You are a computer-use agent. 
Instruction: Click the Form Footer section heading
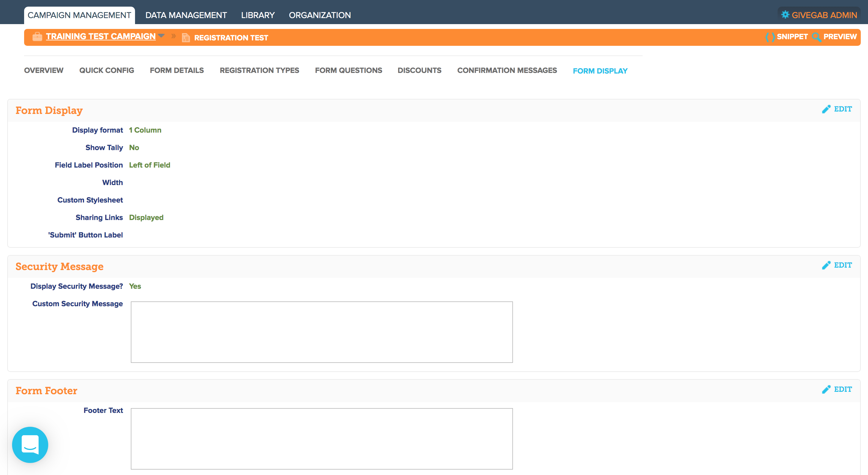click(46, 391)
